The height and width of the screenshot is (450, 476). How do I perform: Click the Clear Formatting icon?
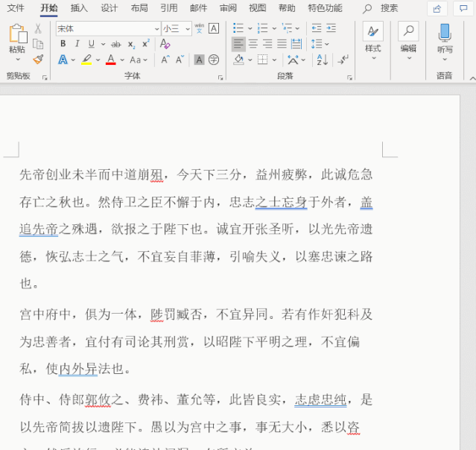(x=165, y=44)
